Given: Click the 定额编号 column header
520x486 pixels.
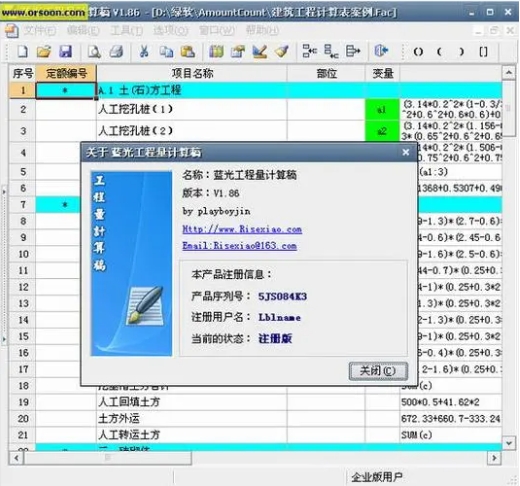Looking at the screenshot, I should click(x=66, y=73).
